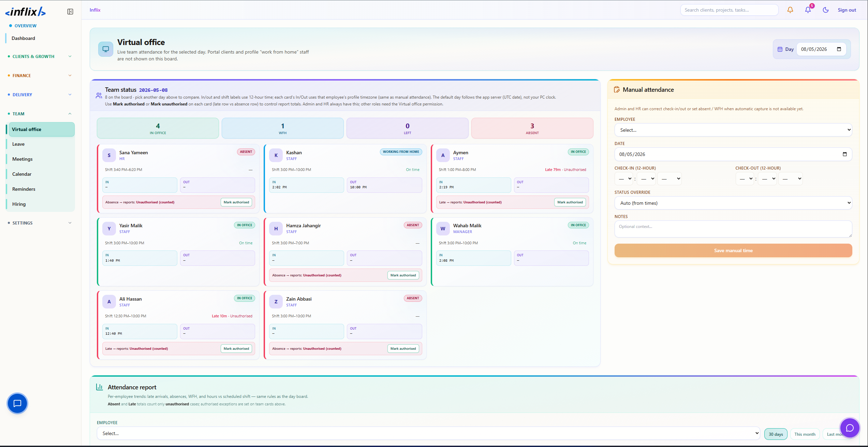Select the 30 days range

click(776, 434)
